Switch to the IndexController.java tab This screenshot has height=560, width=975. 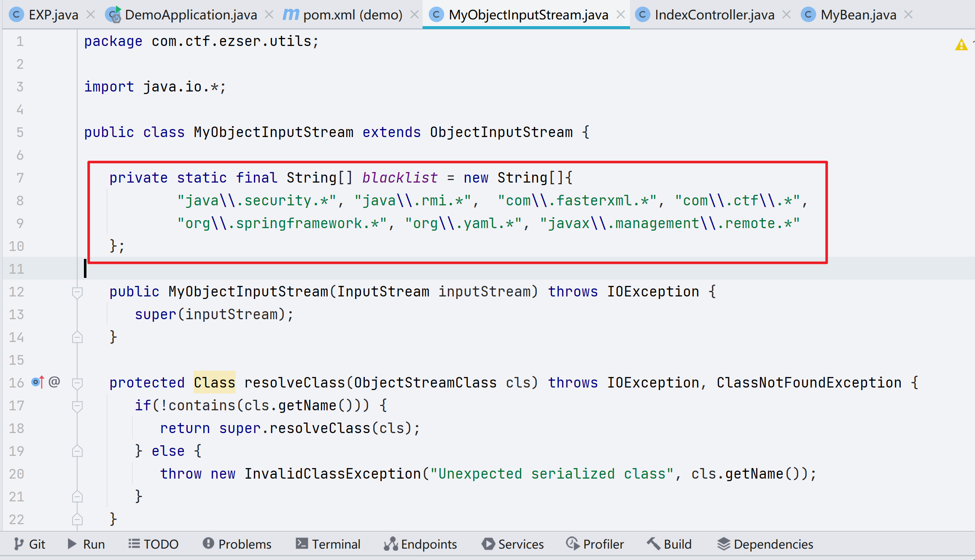[x=714, y=15]
